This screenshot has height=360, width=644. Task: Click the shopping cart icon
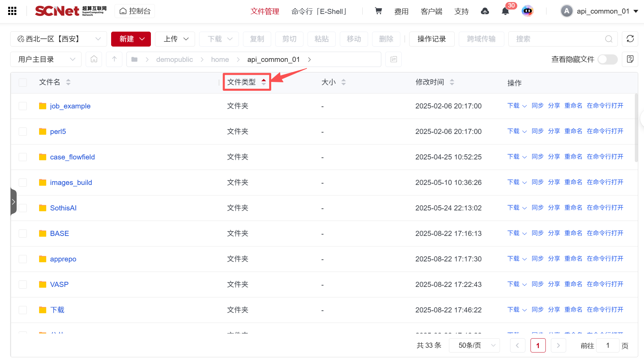[x=378, y=11]
